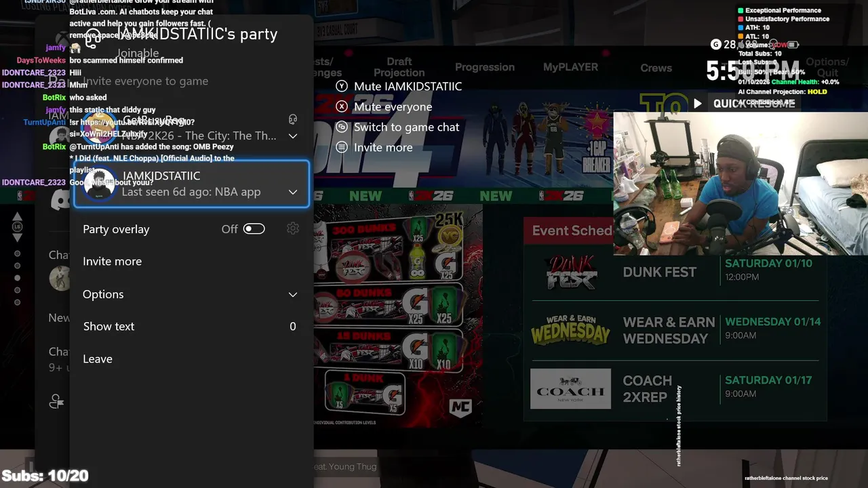The height and width of the screenshot is (488, 868).
Task: Click the play icon beside Quick Resume
Action: (x=697, y=104)
